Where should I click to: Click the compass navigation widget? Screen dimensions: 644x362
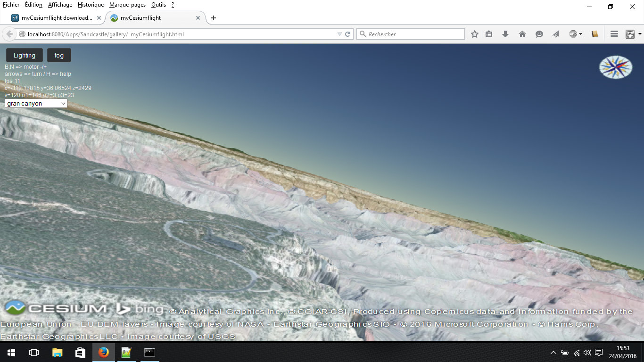tap(615, 67)
